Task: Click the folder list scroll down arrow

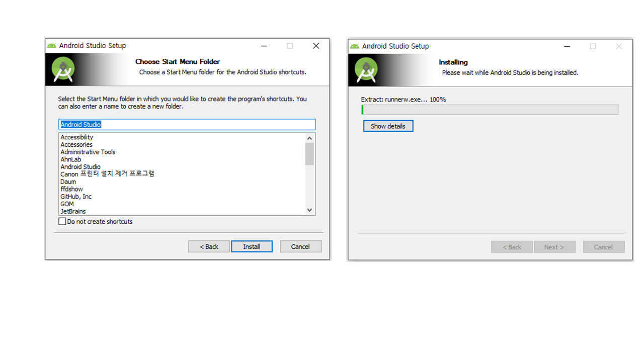Action: (309, 210)
